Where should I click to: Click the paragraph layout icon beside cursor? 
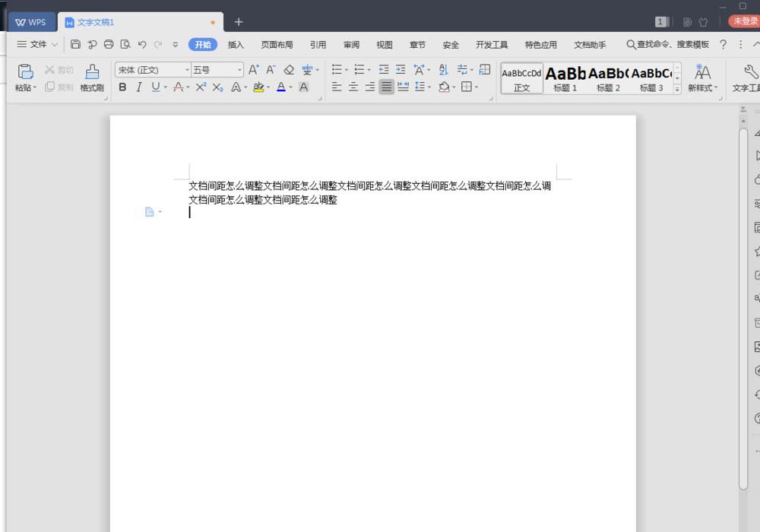[150, 212]
